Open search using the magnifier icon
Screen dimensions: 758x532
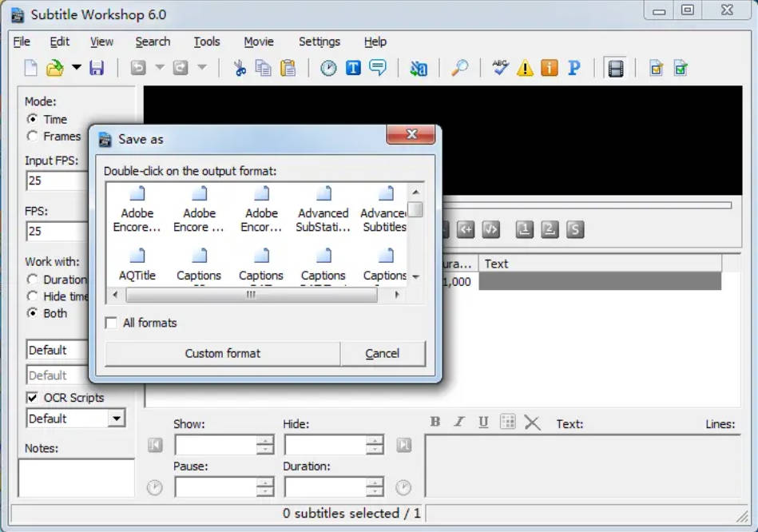pos(460,68)
